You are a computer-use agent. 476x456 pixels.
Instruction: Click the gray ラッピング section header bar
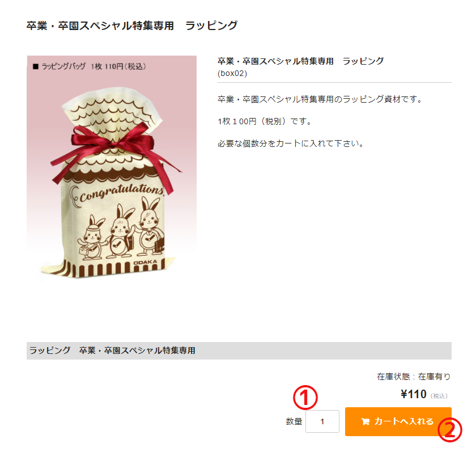coord(239,351)
